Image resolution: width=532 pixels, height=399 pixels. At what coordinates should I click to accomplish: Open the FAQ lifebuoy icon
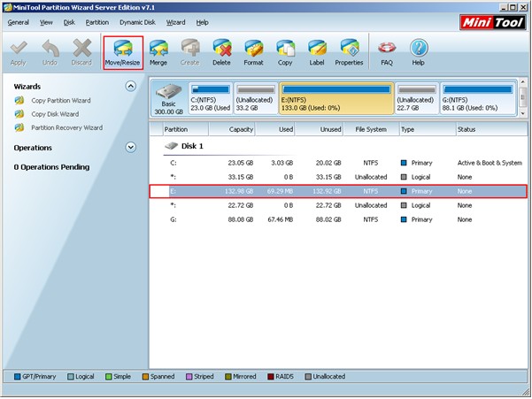(387, 48)
